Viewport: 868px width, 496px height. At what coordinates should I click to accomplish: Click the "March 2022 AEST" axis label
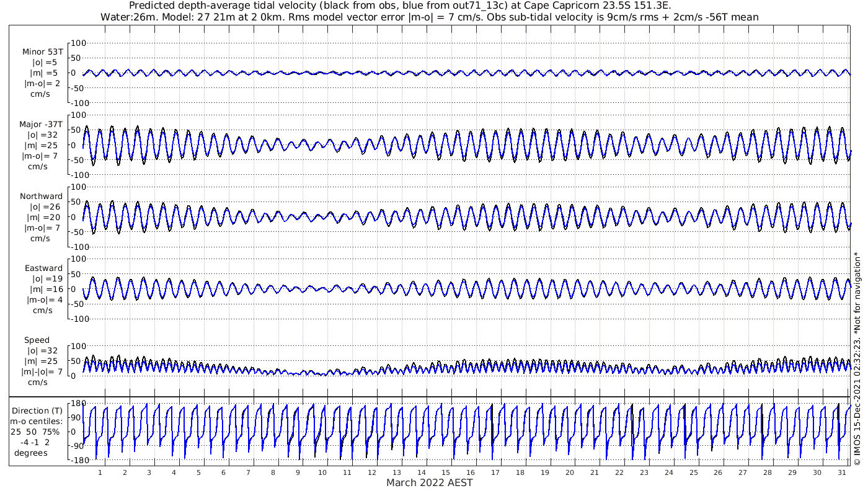tap(430, 482)
